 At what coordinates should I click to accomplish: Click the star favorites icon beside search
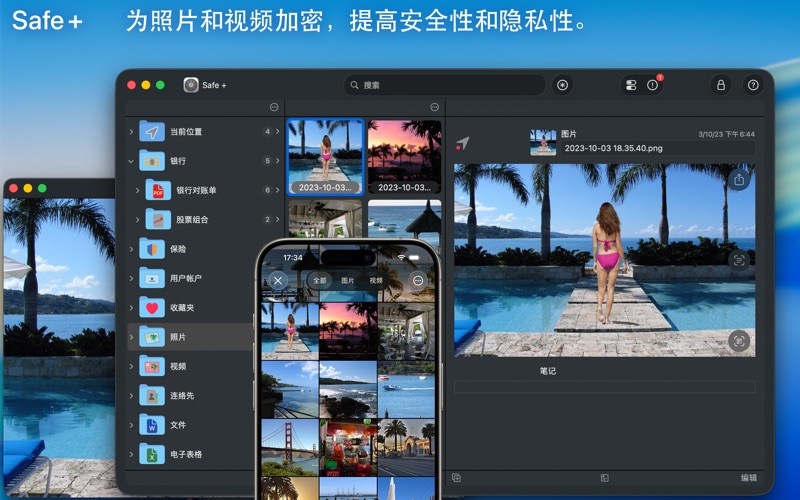pyautogui.click(x=562, y=85)
